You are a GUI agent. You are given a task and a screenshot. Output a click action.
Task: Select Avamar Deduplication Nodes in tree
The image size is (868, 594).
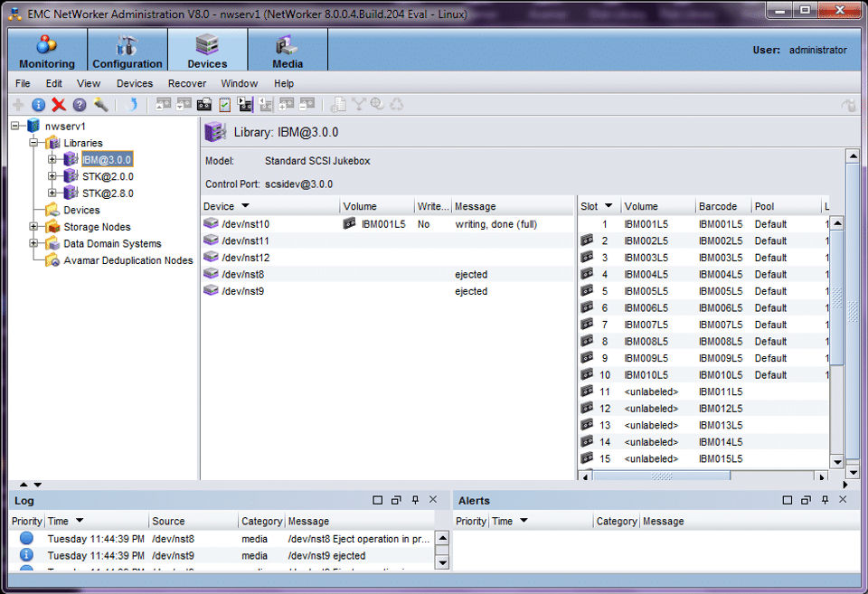(x=127, y=260)
